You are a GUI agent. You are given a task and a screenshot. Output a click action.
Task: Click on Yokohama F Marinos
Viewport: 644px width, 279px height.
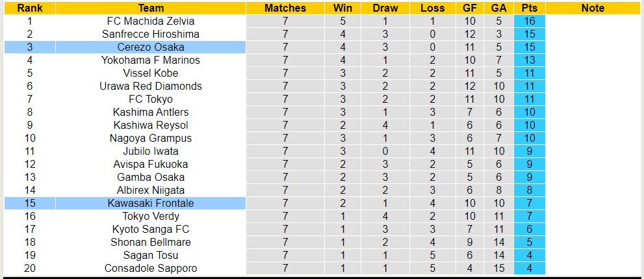click(151, 60)
